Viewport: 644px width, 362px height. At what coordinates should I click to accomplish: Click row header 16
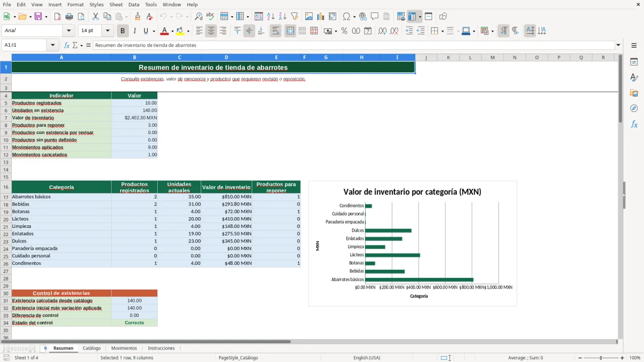pyautogui.click(x=6, y=187)
